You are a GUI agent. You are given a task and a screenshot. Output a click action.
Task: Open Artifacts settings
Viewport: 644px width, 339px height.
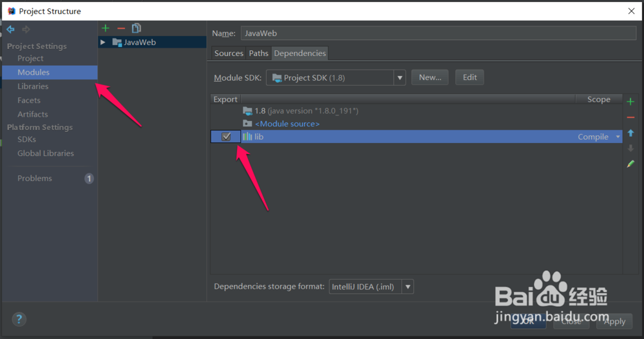[x=32, y=114]
